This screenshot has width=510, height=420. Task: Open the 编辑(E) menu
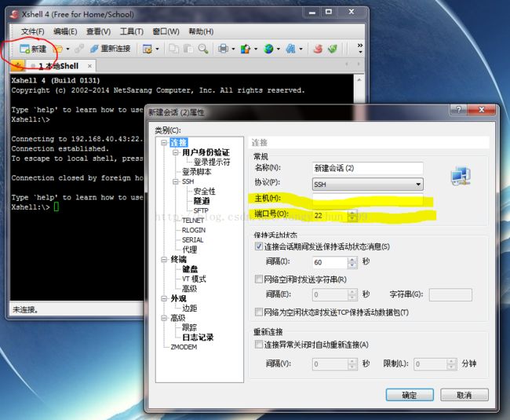(x=65, y=31)
